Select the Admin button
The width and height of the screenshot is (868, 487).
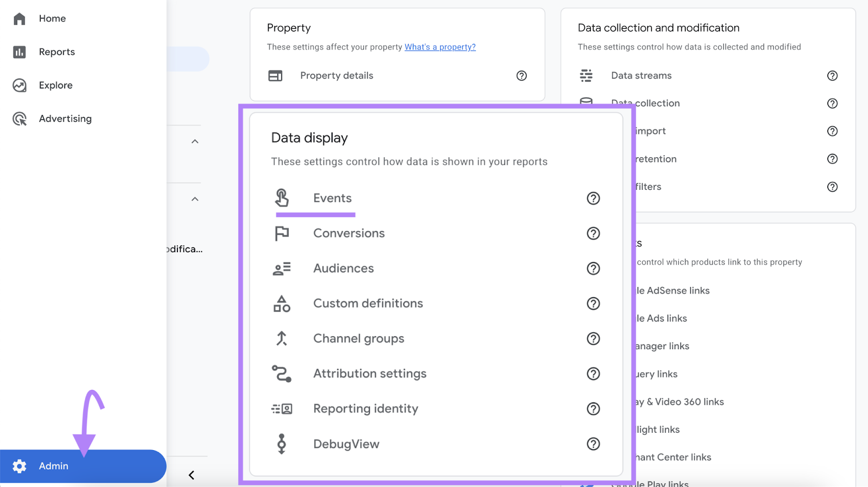83,466
